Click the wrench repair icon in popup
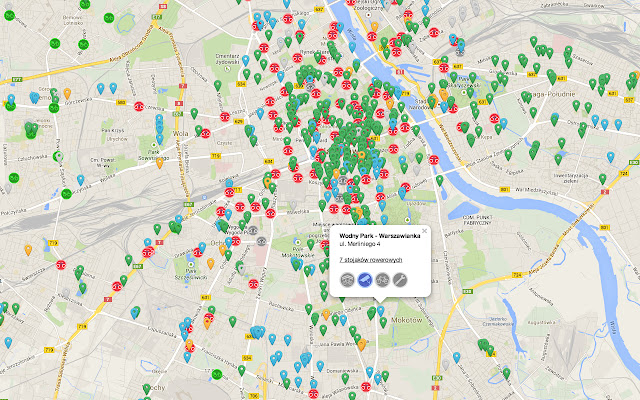Screen dimensions: 640x400 tap(399, 281)
